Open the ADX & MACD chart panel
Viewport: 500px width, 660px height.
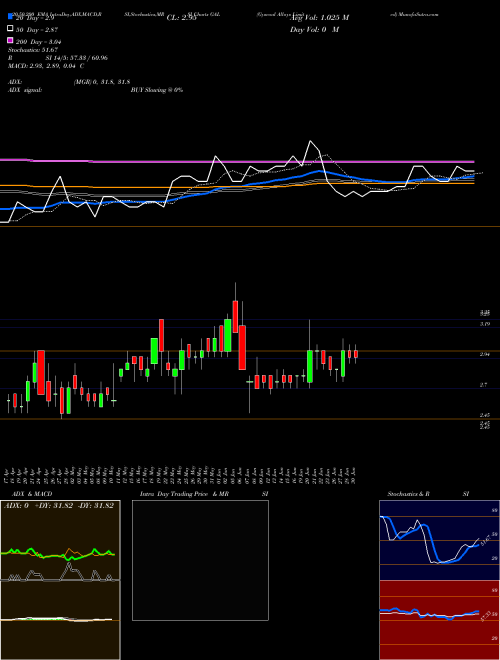[60, 580]
